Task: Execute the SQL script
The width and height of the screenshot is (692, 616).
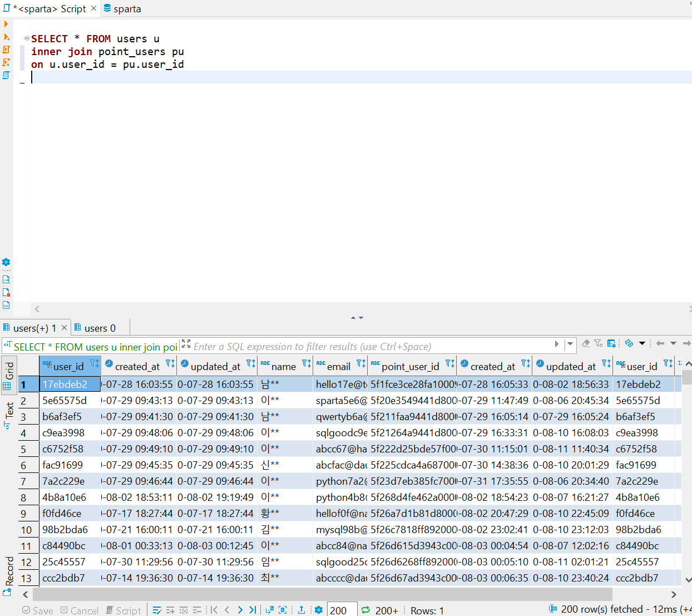Action: 6,50
